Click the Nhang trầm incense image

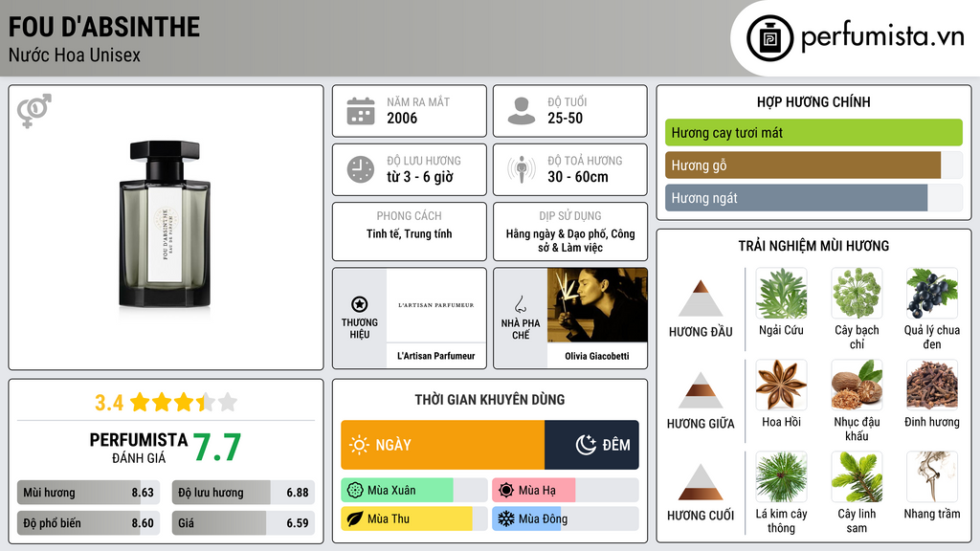point(932,476)
